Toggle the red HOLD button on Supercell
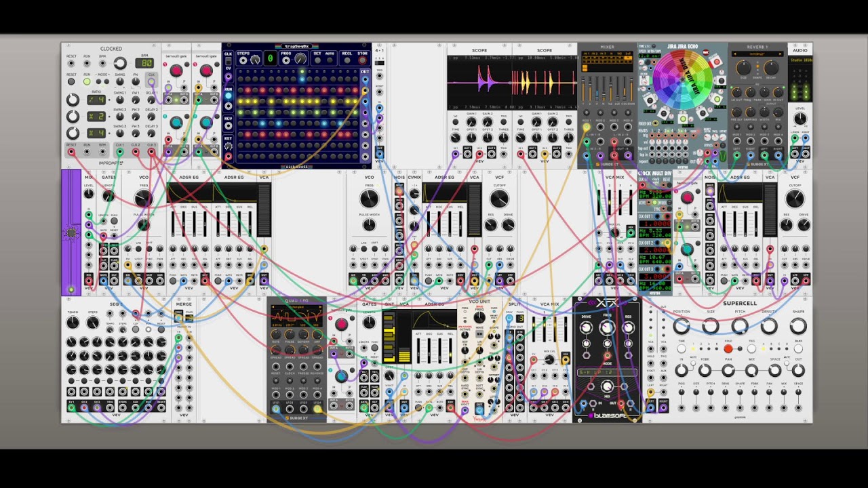 point(728,348)
